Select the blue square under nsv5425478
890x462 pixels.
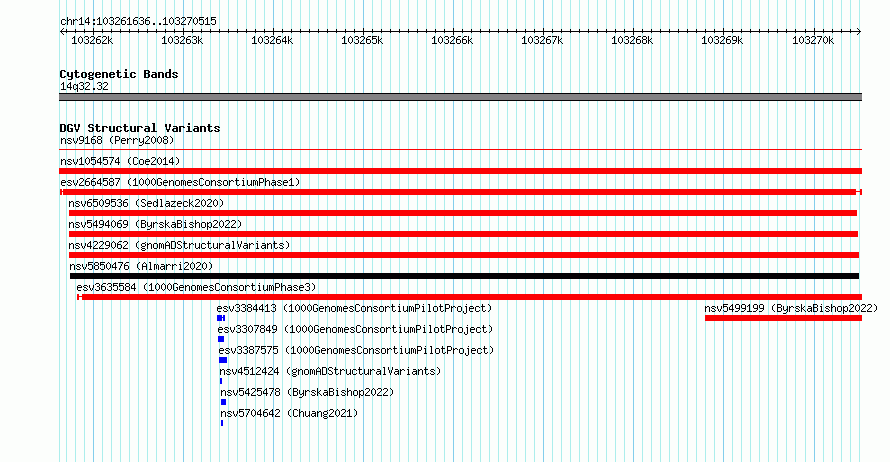point(223,402)
